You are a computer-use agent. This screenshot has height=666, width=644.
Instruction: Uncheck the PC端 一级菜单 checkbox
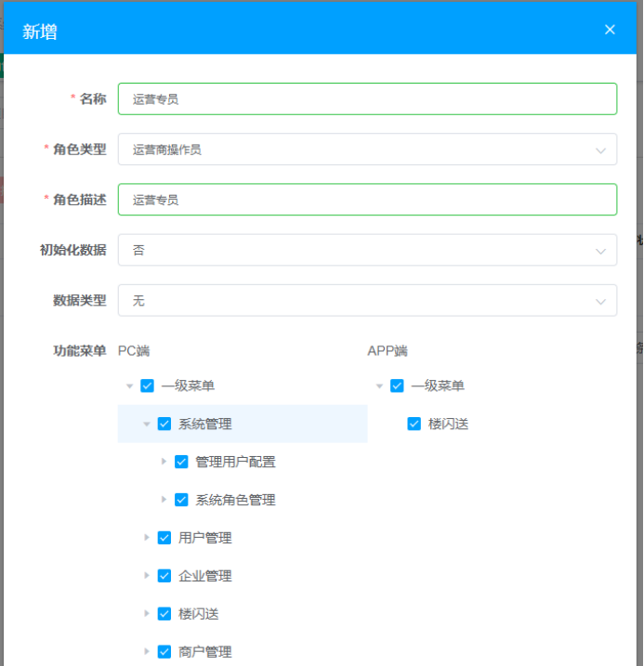click(147, 385)
